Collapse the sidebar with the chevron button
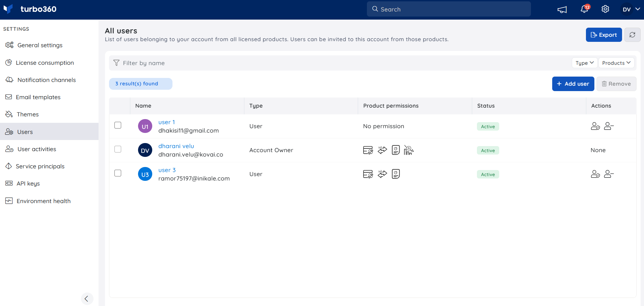Viewport: 644px width, 306px height. tap(87, 299)
